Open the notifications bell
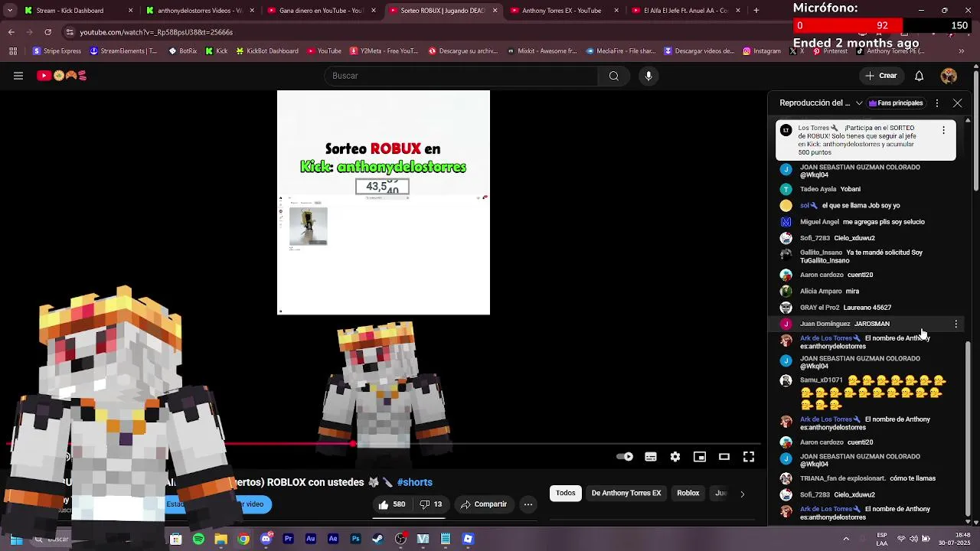Viewport: 980px width, 551px height. click(x=919, y=76)
